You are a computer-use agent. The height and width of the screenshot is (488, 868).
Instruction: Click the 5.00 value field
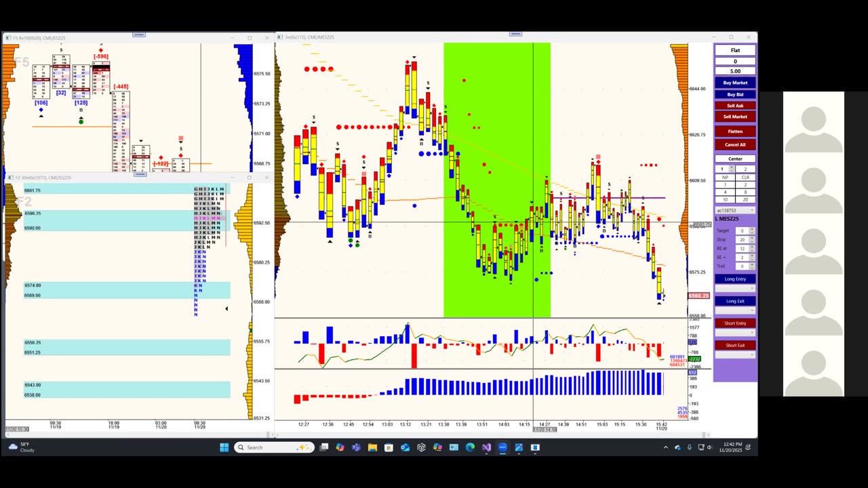(x=735, y=70)
